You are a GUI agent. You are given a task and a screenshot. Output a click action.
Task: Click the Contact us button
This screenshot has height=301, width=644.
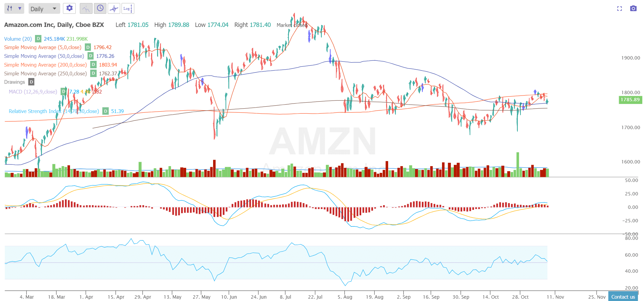pyautogui.click(x=623, y=297)
